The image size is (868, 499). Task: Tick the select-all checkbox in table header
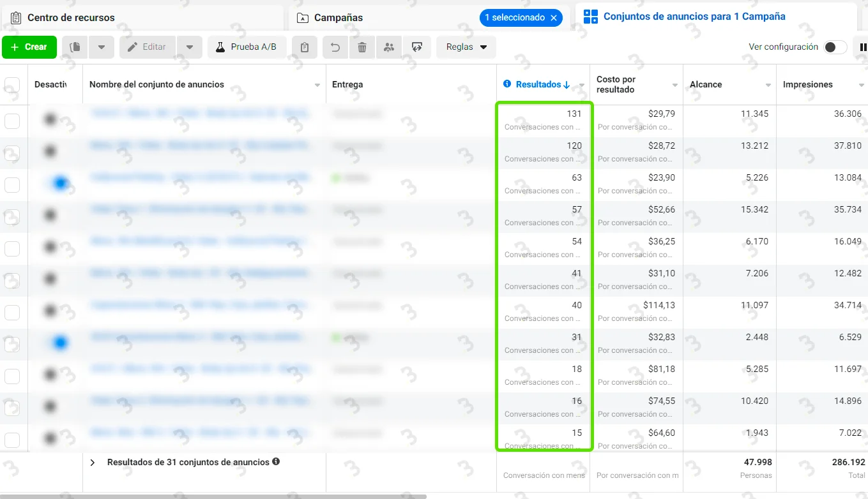(12, 84)
